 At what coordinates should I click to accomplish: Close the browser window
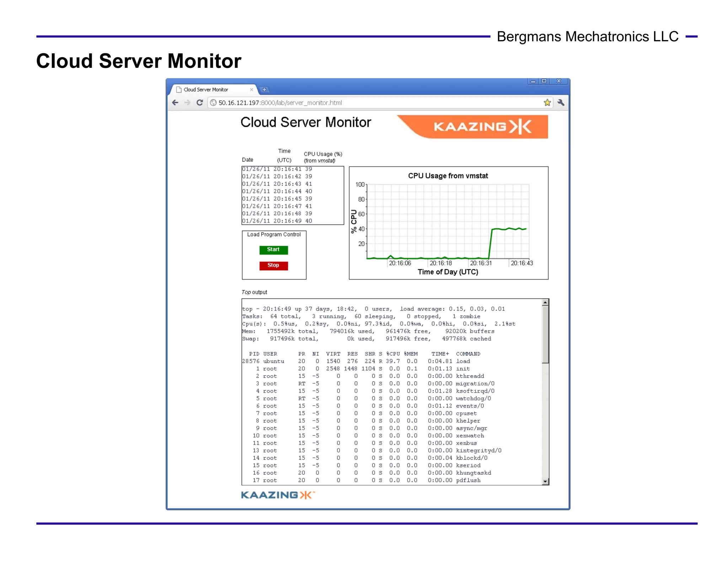558,81
